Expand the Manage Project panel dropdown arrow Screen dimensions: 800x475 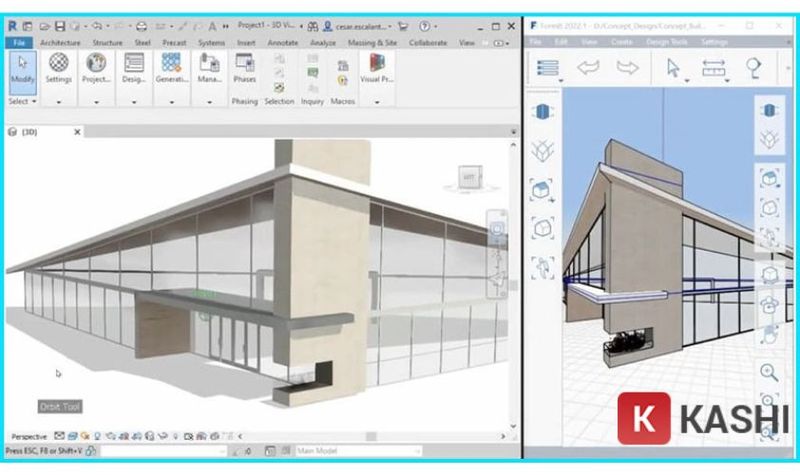pyautogui.click(x=210, y=102)
